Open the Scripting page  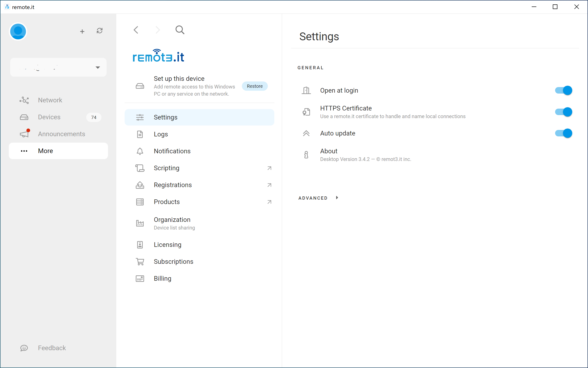click(x=199, y=168)
